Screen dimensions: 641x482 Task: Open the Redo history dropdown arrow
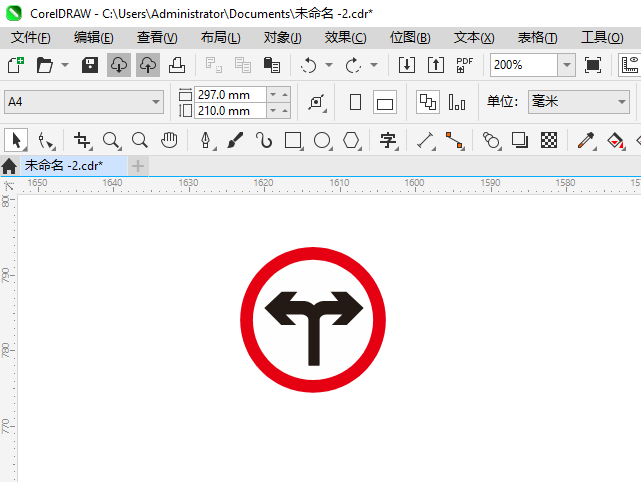point(374,65)
